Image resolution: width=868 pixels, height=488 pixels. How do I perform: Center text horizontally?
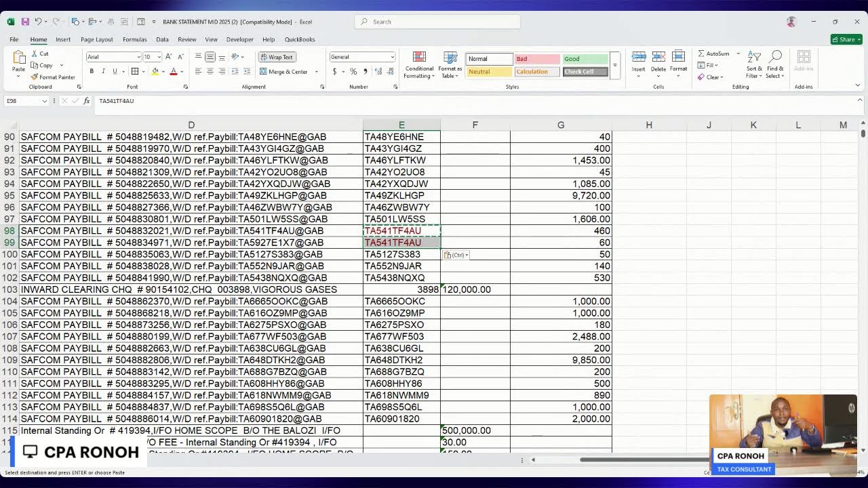pyautogui.click(x=210, y=71)
